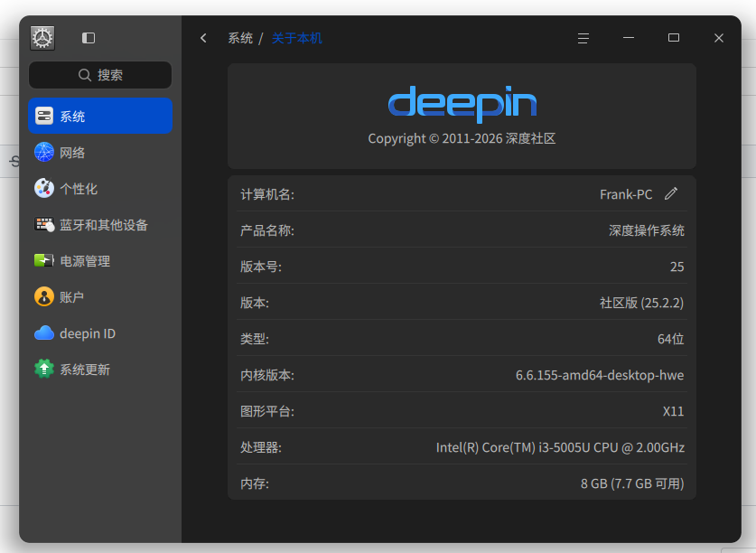Open the hamburger main menu

pyautogui.click(x=583, y=38)
